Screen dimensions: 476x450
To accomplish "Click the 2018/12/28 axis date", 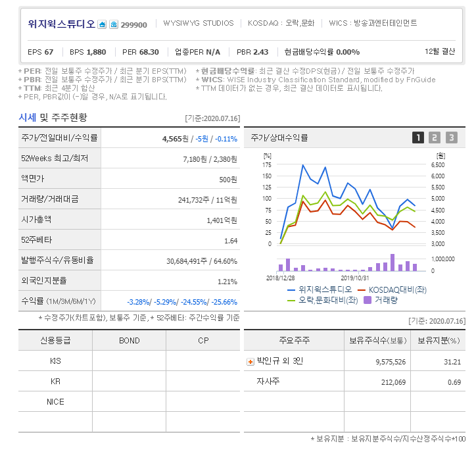I will point(280,278).
